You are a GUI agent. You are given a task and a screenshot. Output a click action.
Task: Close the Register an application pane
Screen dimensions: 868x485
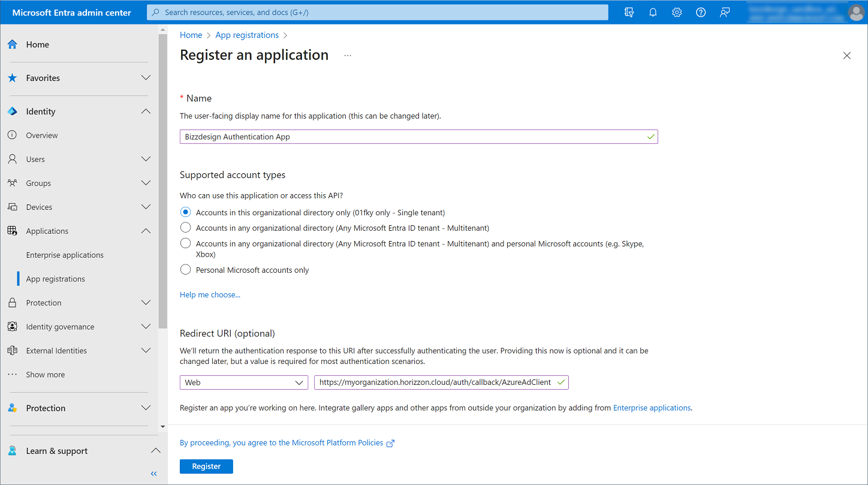tap(846, 55)
